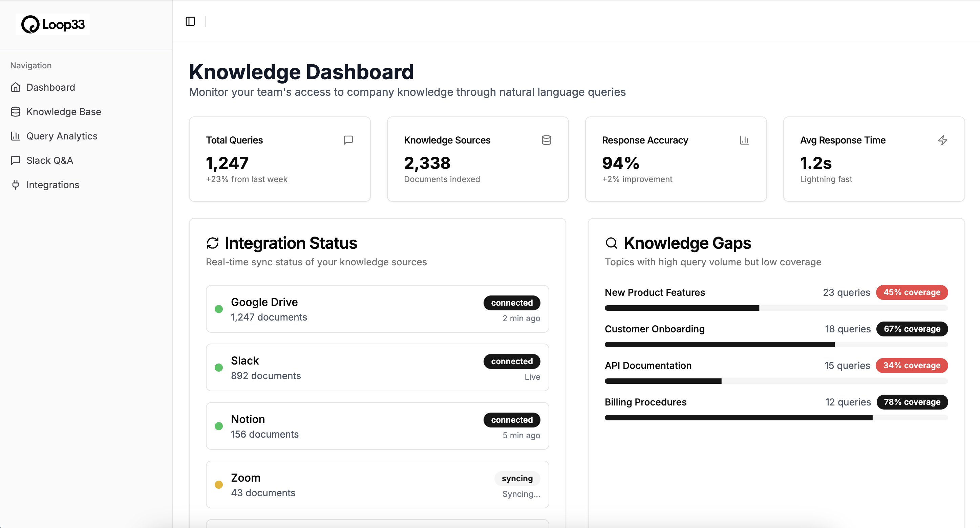980x528 pixels.
Task: Click the Customer Onboarding progress bar
Action: (776, 345)
